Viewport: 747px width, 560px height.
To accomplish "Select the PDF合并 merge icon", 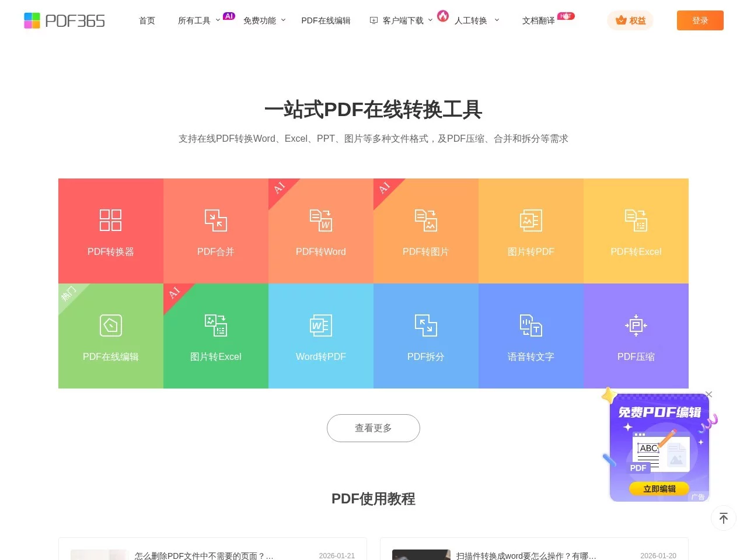I will point(215,220).
